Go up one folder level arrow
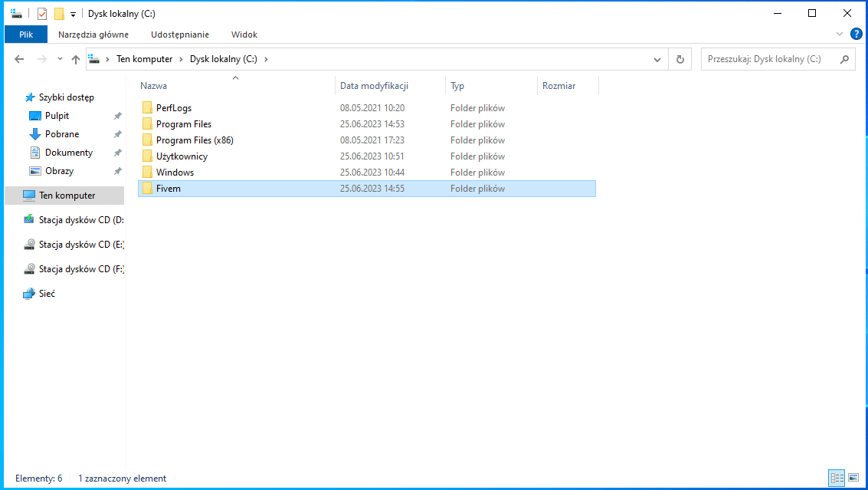Viewport: 868px width, 490px height. [76, 59]
